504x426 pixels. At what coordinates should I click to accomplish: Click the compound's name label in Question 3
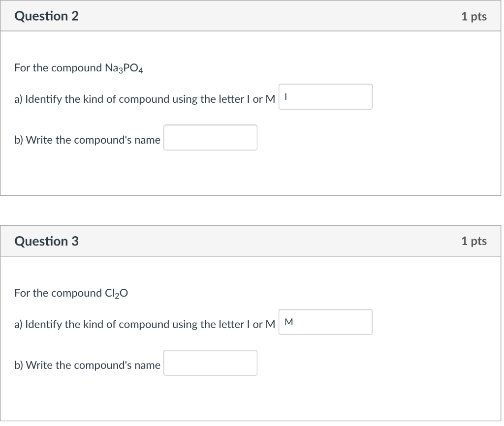[88, 365]
